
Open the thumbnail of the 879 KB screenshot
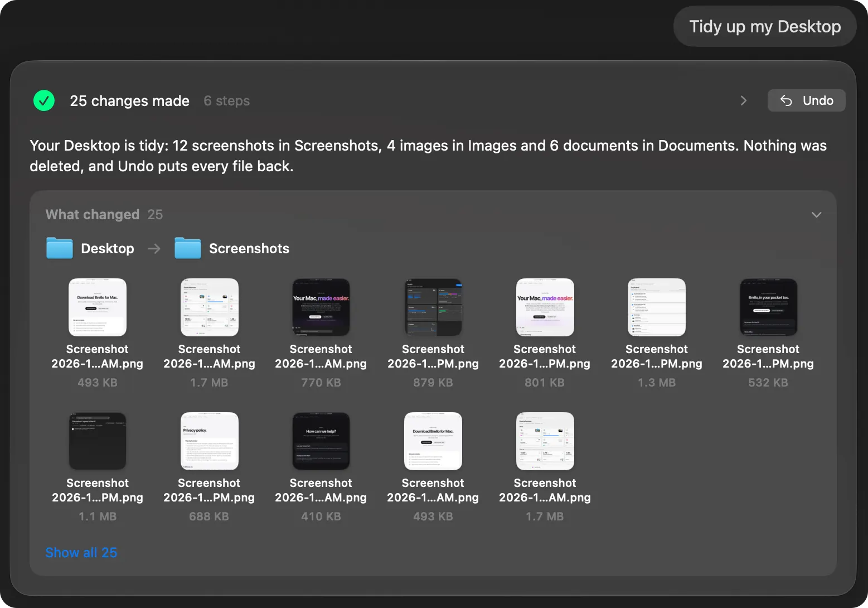tap(433, 307)
